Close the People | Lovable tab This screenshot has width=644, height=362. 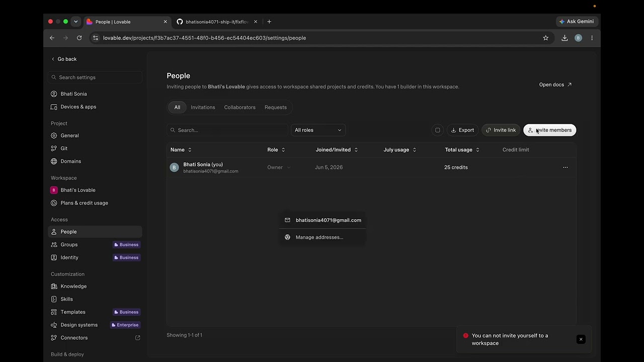(165, 22)
